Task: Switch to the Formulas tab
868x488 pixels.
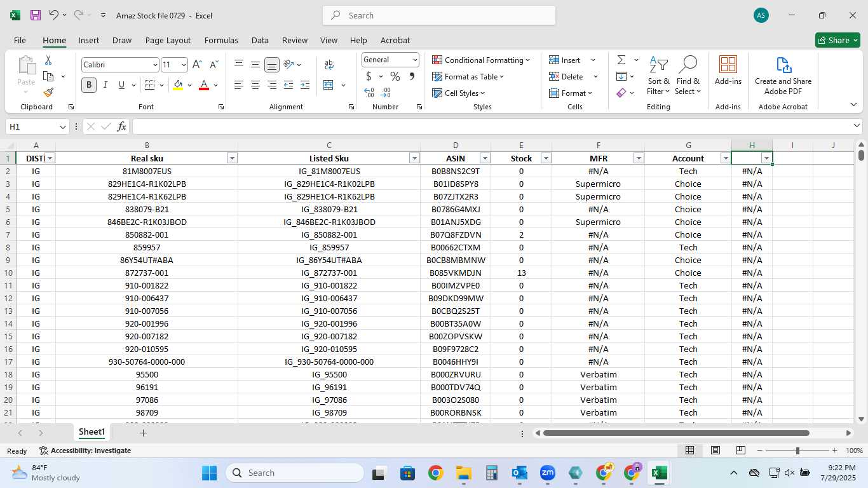Action: point(221,40)
